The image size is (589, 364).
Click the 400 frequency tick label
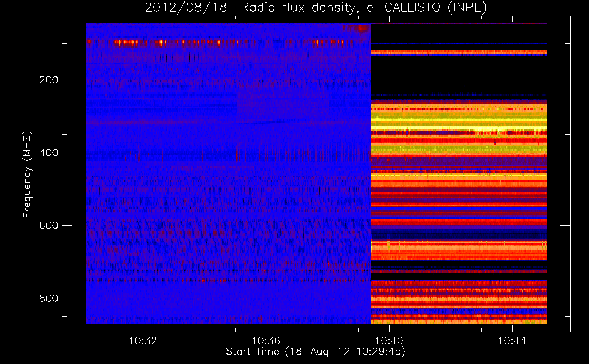click(49, 153)
